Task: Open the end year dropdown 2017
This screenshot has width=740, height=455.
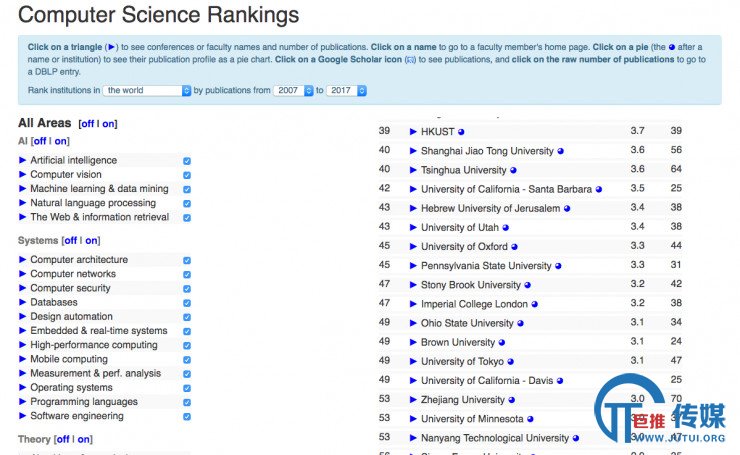Action: pyautogui.click(x=346, y=91)
